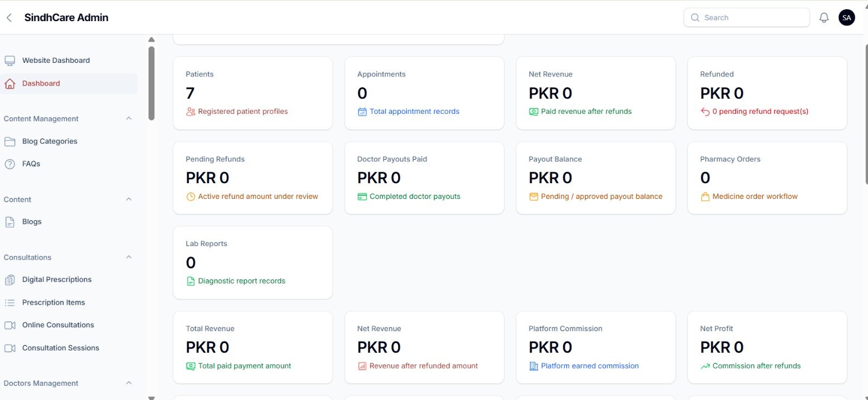Image resolution: width=868 pixels, height=400 pixels.
Task: Click the folder icon for Blog Categories
Action: pos(10,141)
